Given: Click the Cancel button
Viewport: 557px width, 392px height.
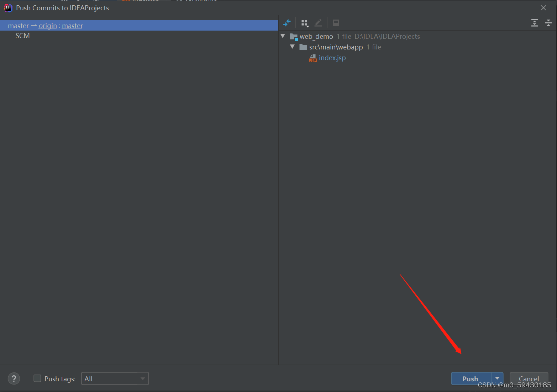Looking at the screenshot, I should pyautogui.click(x=529, y=378).
